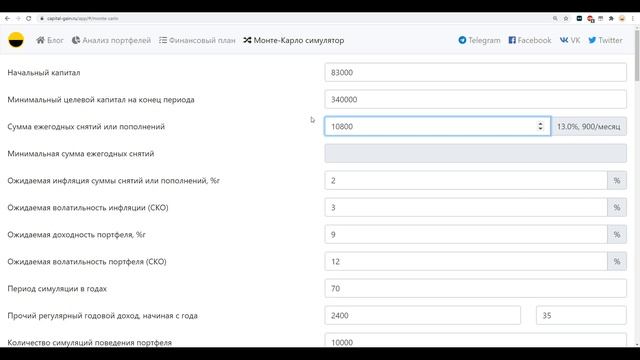Open Анализ портфелей section
Viewport: 640px width, 360px height.
pyautogui.click(x=111, y=40)
